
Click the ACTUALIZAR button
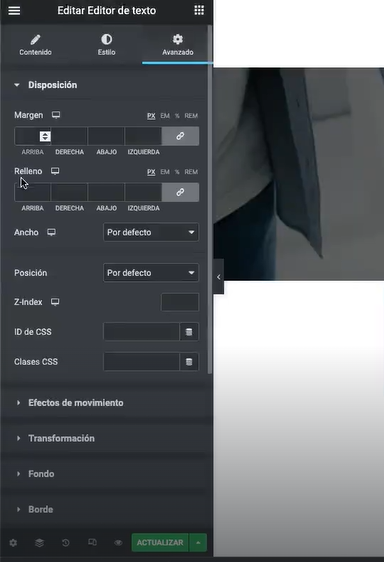click(160, 543)
